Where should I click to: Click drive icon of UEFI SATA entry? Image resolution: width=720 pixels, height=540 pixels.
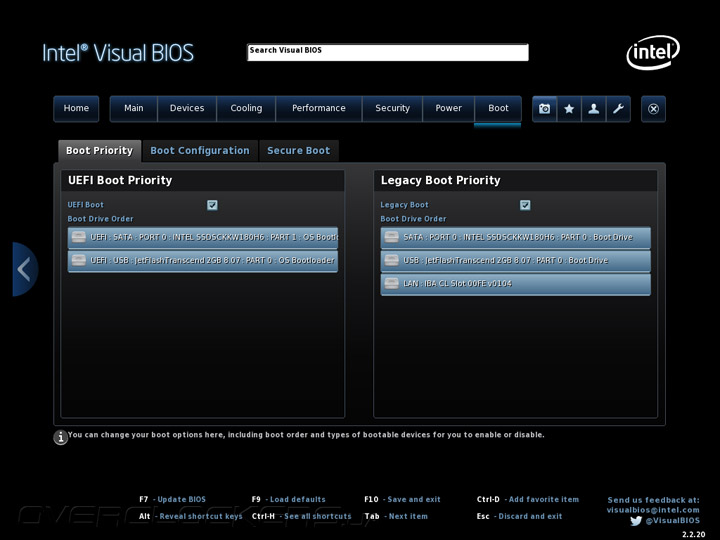click(x=79, y=237)
